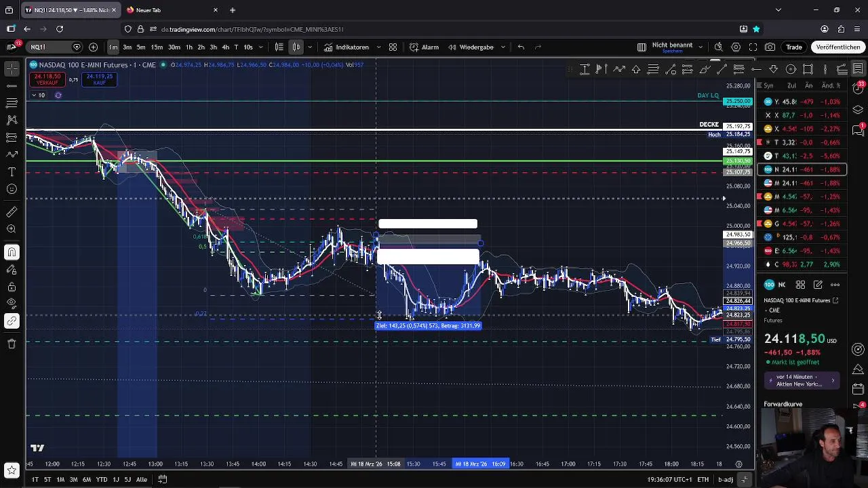The height and width of the screenshot is (488, 868).
Task: Open the go-to-date calendar icon
Action: coord(163,479)
